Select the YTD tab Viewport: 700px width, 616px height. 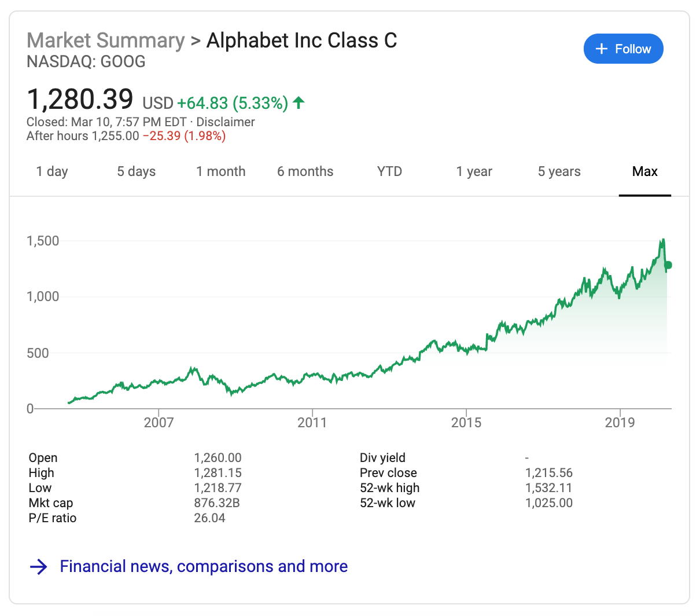[x=389, y=171]
